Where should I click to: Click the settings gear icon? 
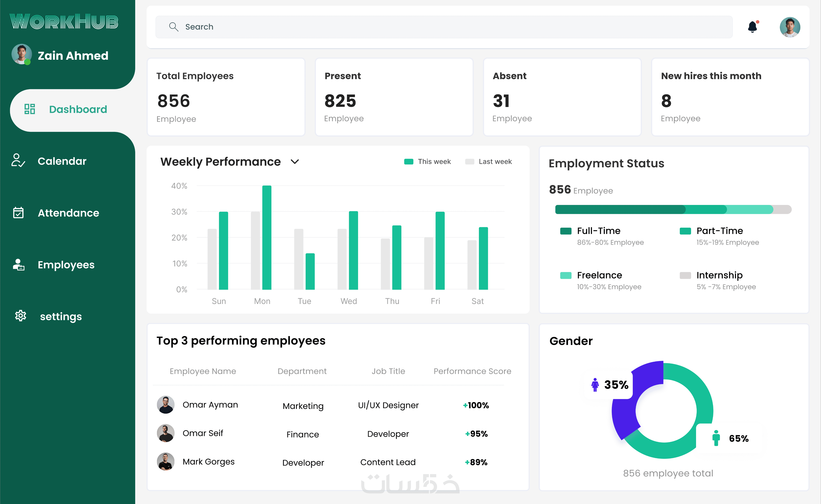(20, 315)
